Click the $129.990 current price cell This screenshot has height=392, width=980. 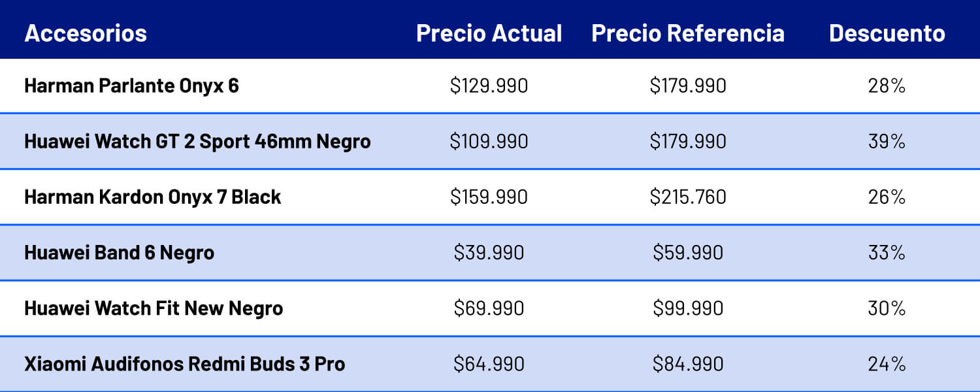click(x=489, y=86)
